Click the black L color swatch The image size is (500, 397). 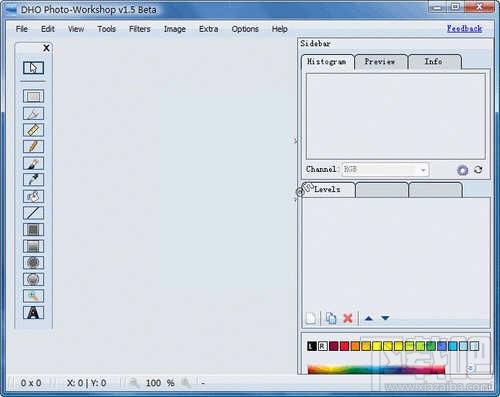click(x=312, y=346)
